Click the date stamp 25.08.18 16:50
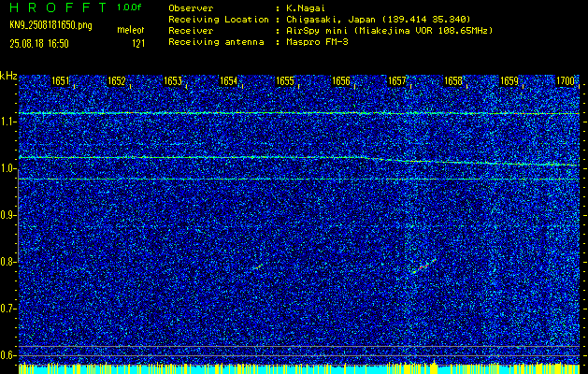 click(x=39, y=44)
